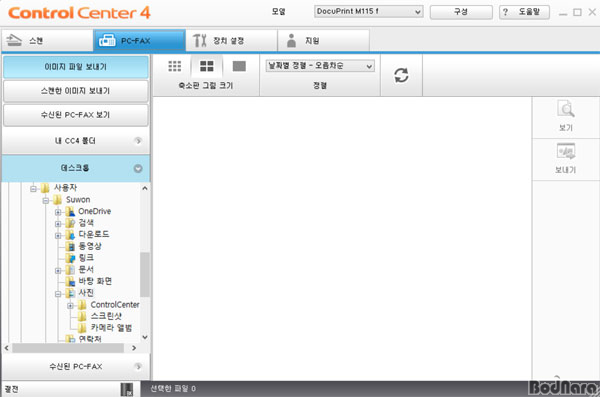The width and height of the screenshot is (600, 397).
Task: Click the folder tree scroll up arrow
Action: (145, 188)
